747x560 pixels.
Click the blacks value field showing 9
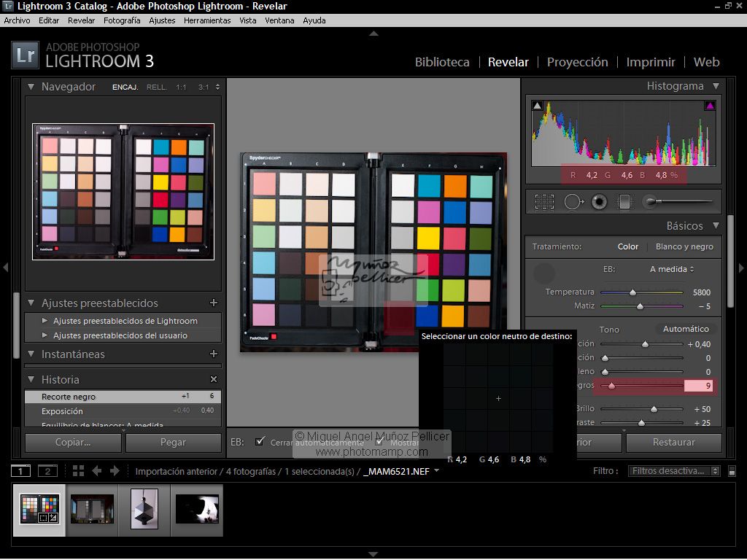coord(700,386)
